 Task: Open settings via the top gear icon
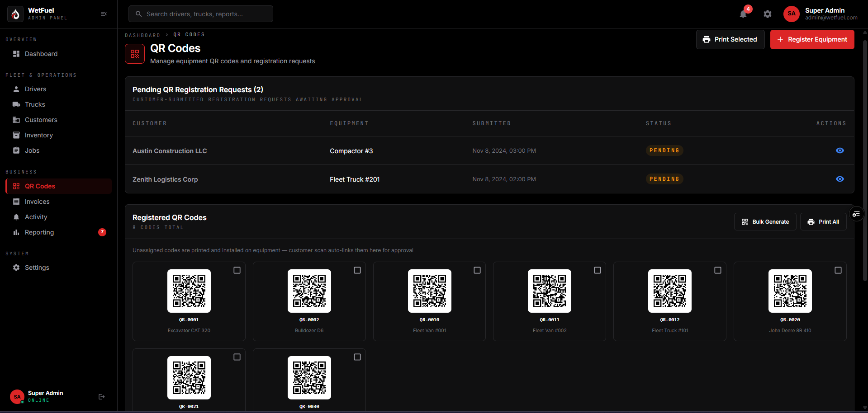coord(768,14)
